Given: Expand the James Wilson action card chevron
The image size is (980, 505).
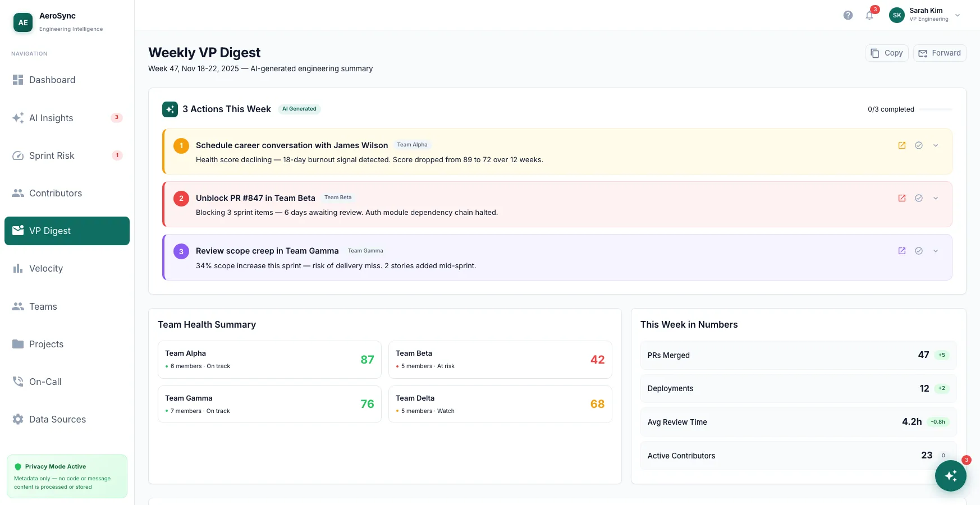Looking at the screenshot, I should pos(936,145).
